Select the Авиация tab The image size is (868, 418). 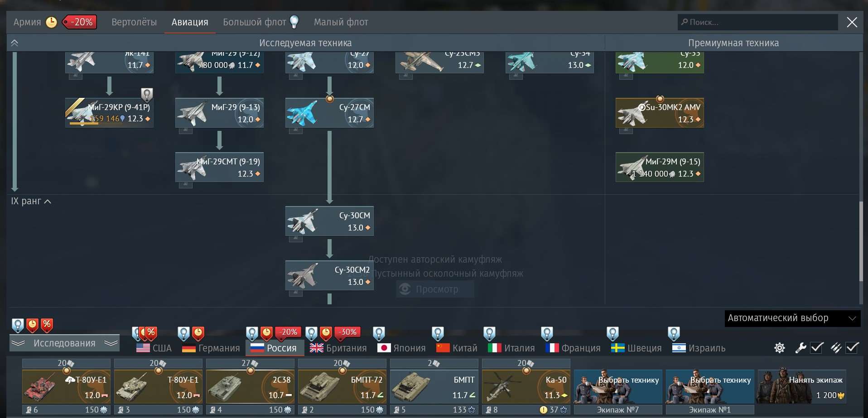coord(190,22)
